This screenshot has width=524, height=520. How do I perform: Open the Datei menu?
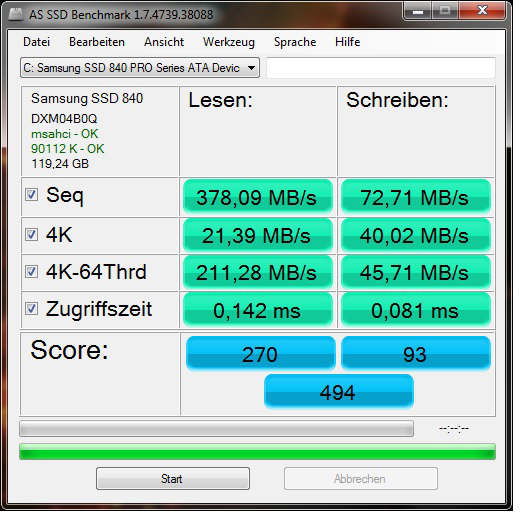point(37,42)
